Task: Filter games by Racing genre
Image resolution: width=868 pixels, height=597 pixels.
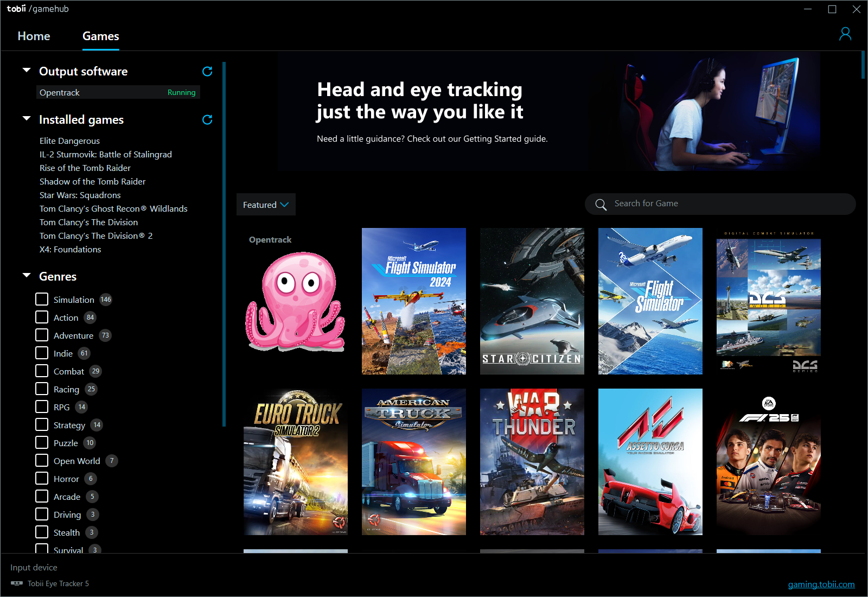Action: click(42, 389)
